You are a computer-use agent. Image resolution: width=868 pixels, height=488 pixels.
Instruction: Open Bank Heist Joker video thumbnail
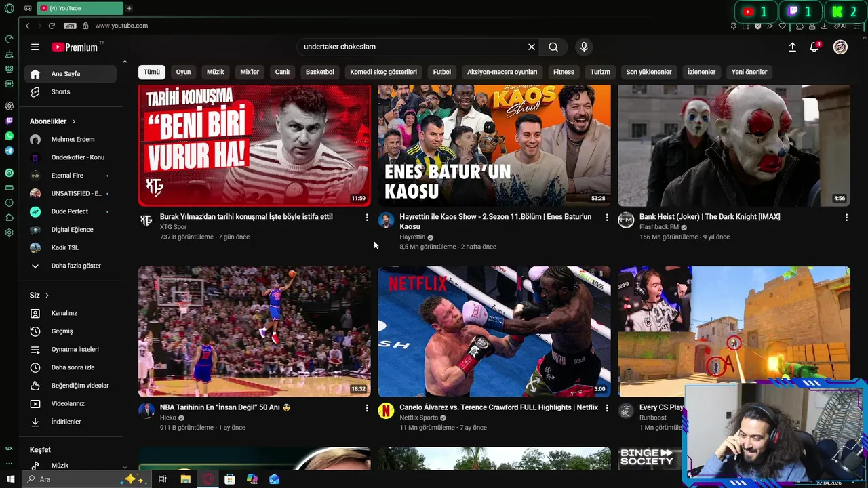[734, 145]
